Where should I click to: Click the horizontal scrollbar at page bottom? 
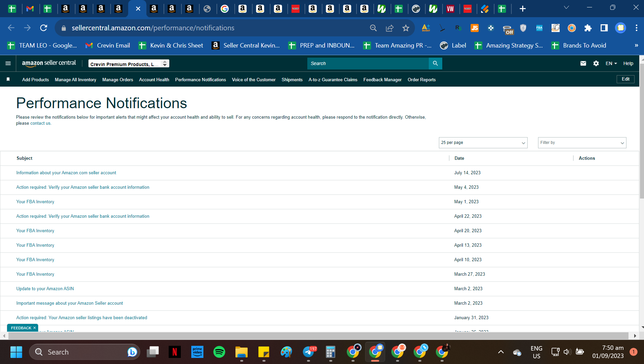pyautogui.click(x=318, y=336)
